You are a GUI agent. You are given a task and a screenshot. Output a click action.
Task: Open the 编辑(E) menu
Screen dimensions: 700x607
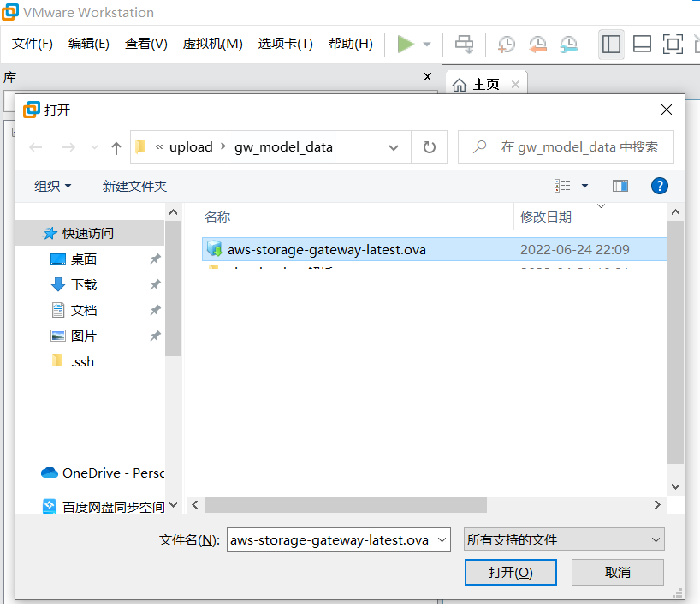[x=89, y=44]
